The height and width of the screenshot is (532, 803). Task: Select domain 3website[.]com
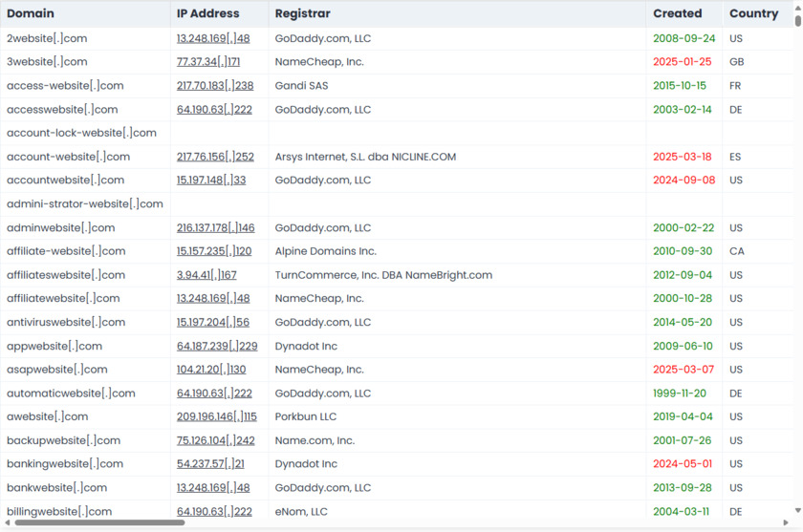click(47, 62)
